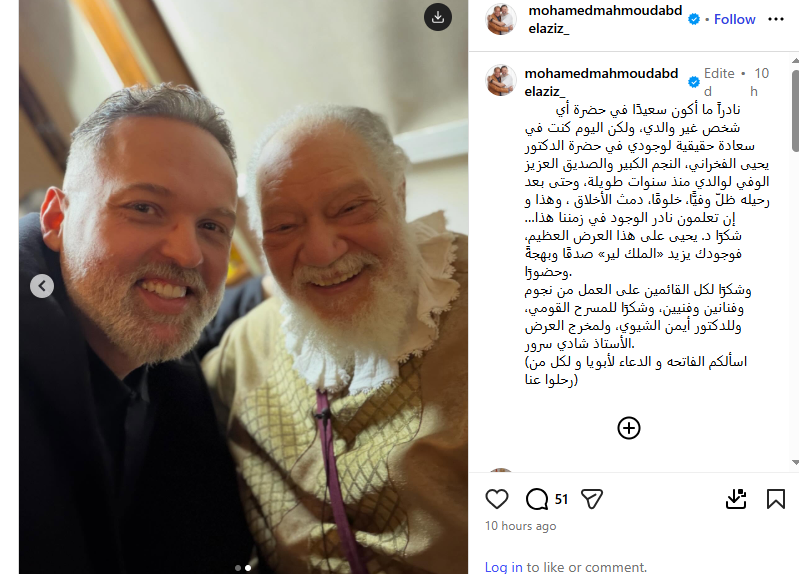This screenshot has height=574, width=799.
Task: Open header profile avatar of post author
Action: coord(501,19)
